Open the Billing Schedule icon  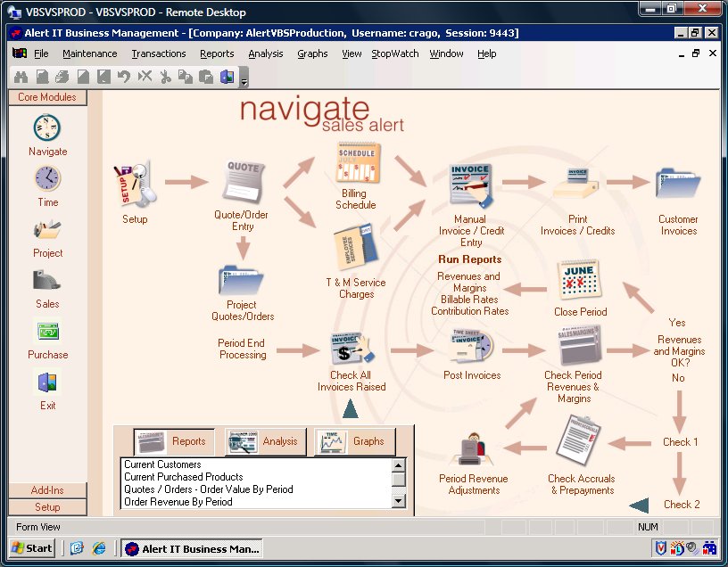click(x=358, y=163)
